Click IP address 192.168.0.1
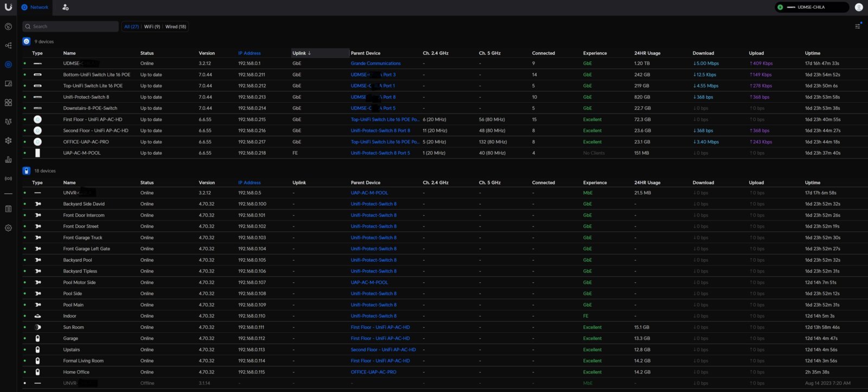This screenshot has height=392, width=868. 249,64
